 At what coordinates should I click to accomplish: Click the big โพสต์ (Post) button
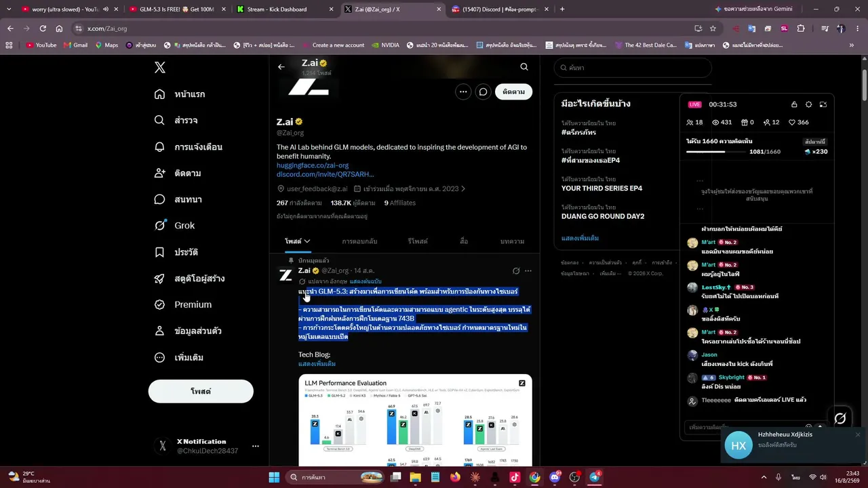201,391
